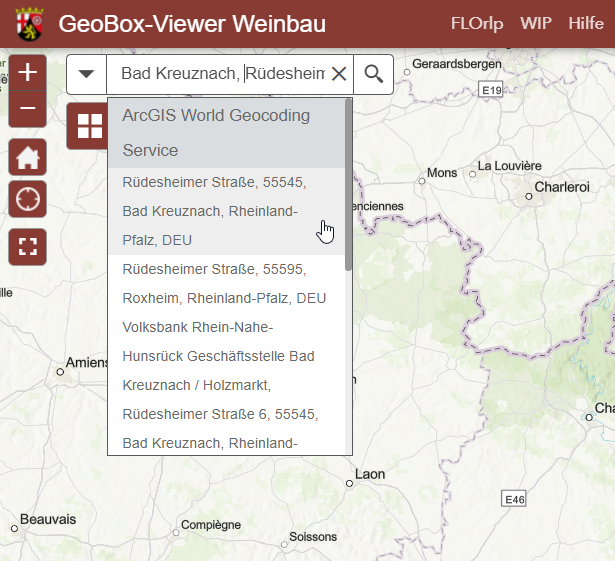This screenshot has width=615, height=561.
Task: Click the Compiègne city label on map
Action: 211,525
